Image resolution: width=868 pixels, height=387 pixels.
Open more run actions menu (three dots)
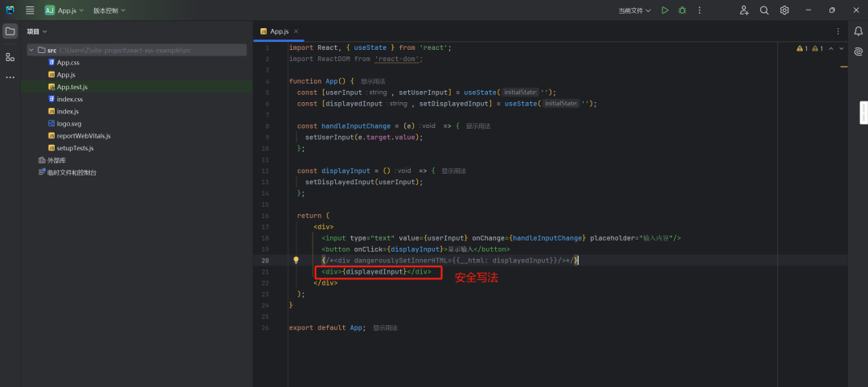click(699, 10)
